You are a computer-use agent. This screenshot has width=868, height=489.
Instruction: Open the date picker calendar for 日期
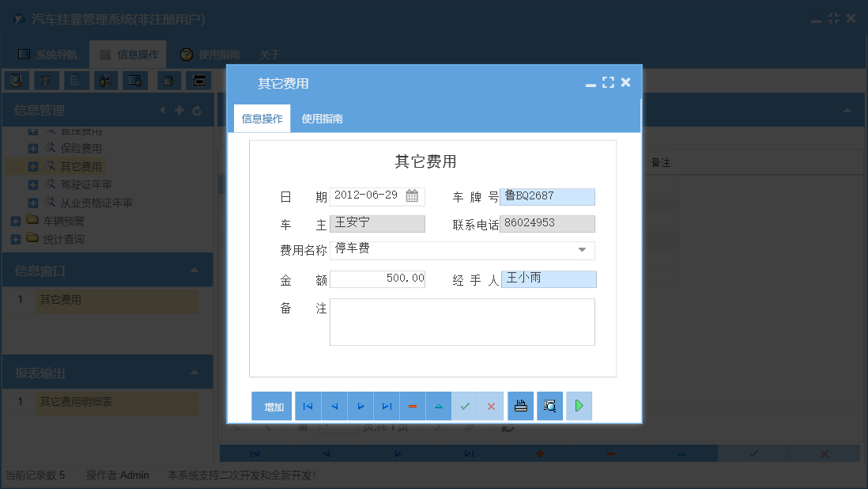tap(413, 195)
